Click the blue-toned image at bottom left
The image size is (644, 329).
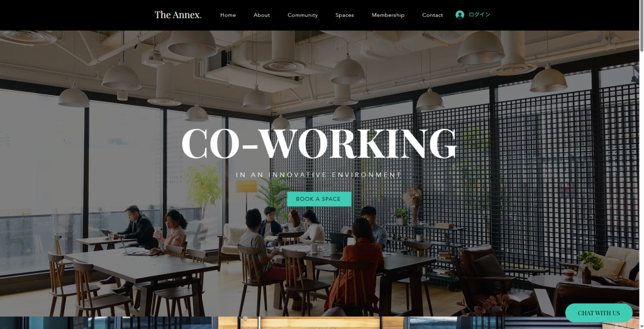pos(109,323)
